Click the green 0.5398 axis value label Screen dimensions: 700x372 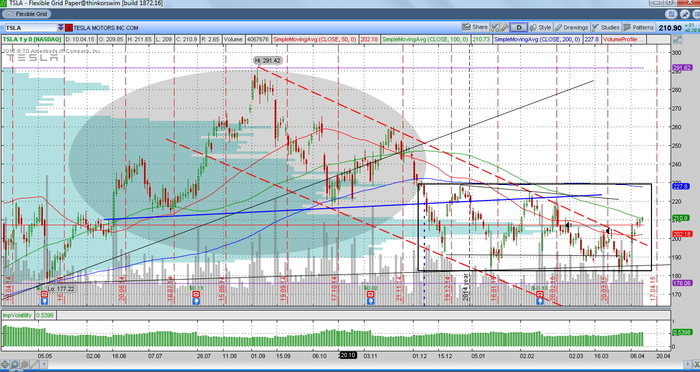coord(683,332)
